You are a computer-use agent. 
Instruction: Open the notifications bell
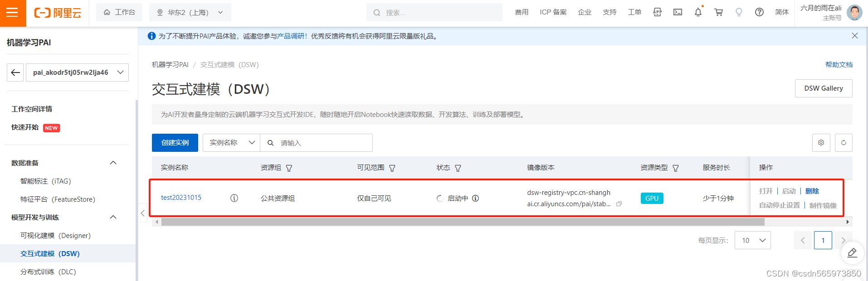click(698, 12)
